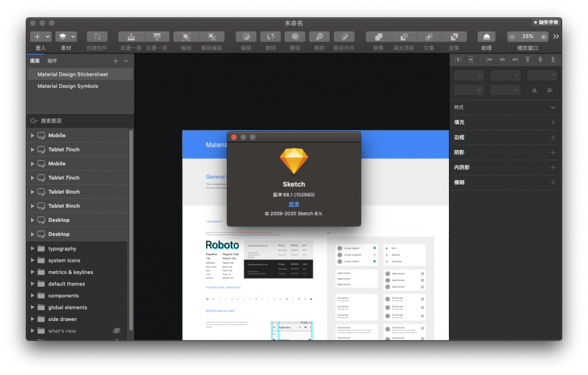Click the align vertical centers icon
The width and height of the screenshot is (588, 375).
540,60
